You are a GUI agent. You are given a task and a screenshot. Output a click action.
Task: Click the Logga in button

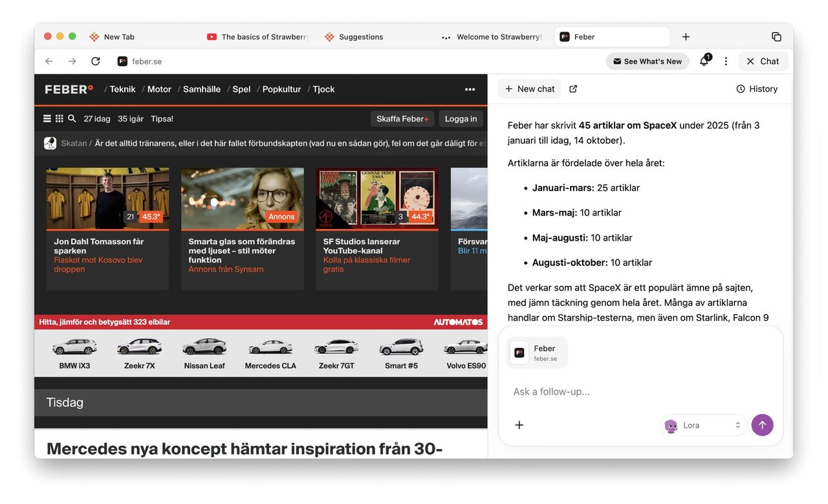[x=461, y=118]
